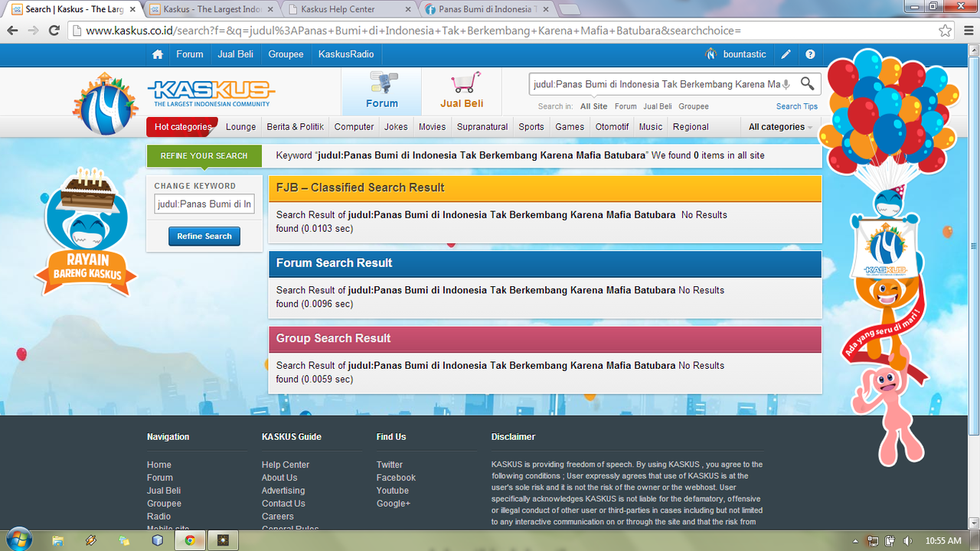Click the page vertical scrollbar
This screenshot has height=551, width=980.
pyautogui.click(x=973, y=245)
